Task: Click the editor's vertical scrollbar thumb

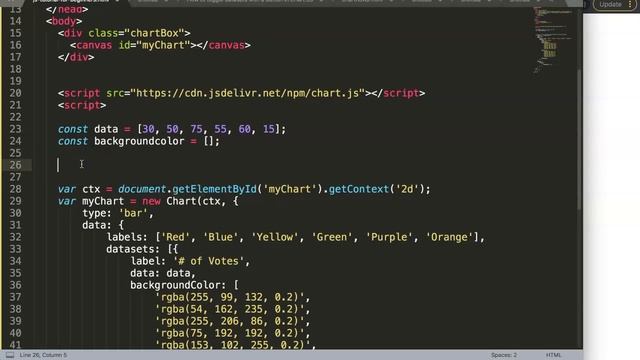Action: tap(579, 140)
